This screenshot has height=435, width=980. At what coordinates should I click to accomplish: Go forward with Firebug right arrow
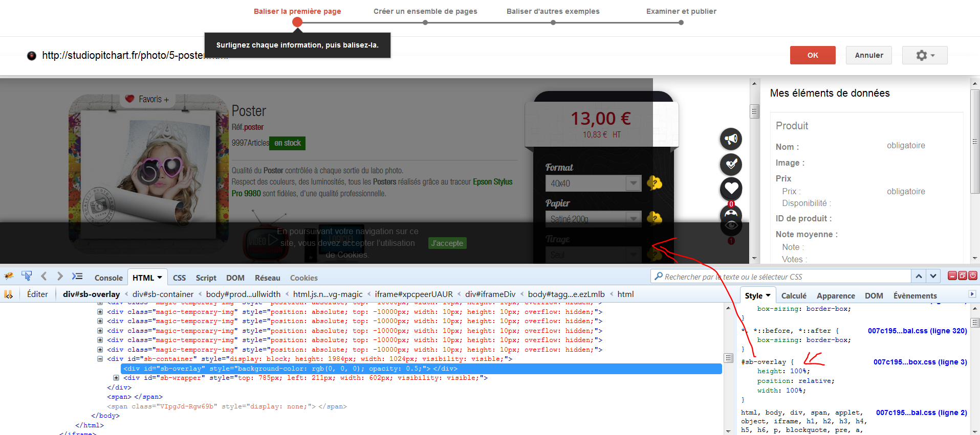click(x=60, y=277)
